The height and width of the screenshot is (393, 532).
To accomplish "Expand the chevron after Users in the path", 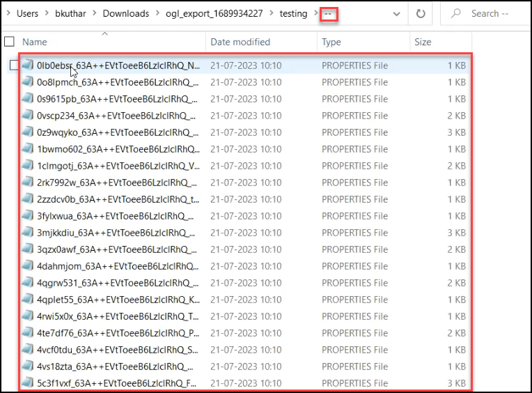I will click(47, 13).
